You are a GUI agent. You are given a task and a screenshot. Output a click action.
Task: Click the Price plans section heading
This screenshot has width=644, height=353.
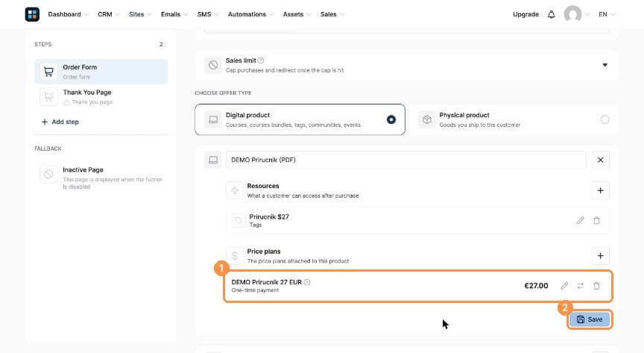[x=264, y=252]
